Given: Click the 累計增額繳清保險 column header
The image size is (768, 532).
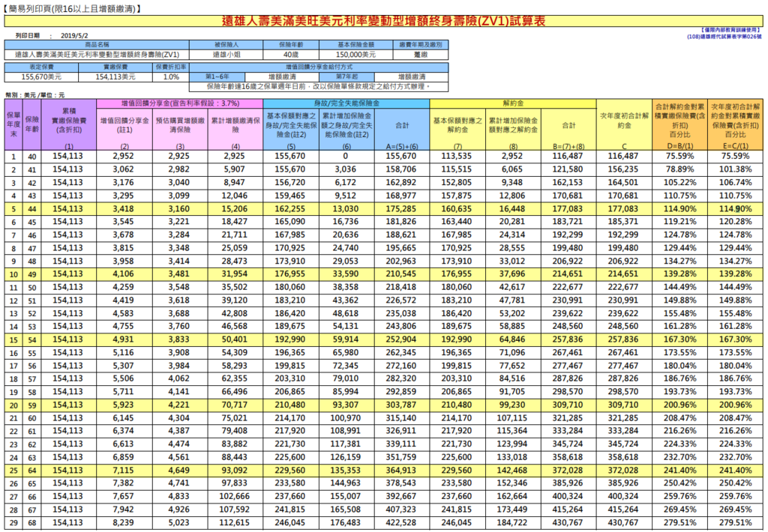Looking at the screenshot, I should pos(235,129).
